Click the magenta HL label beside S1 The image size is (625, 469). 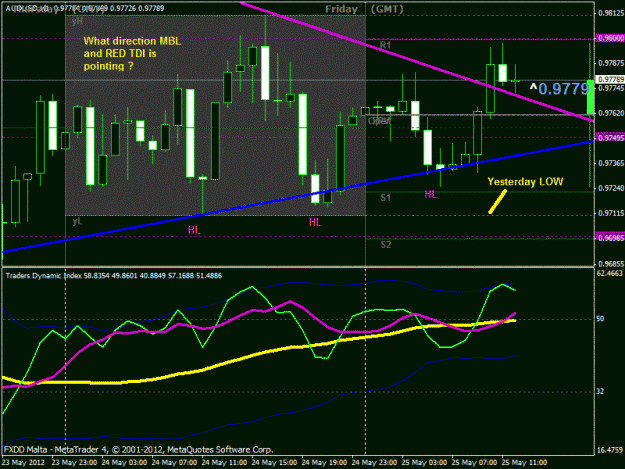430,194
